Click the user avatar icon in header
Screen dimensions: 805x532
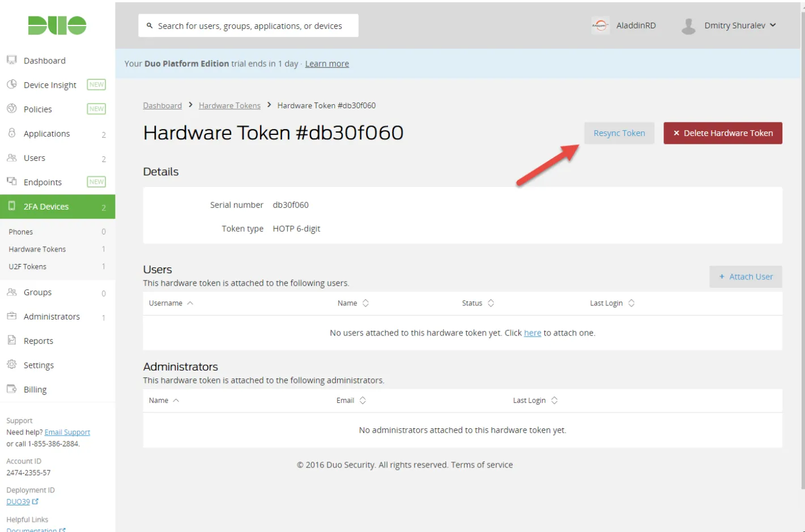[x=688, y=26]
